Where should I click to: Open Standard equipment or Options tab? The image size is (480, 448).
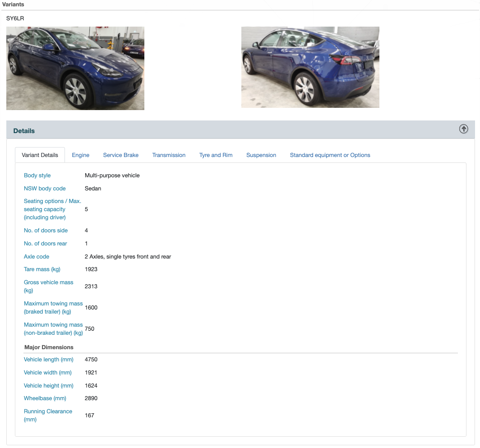click(330, 155)
